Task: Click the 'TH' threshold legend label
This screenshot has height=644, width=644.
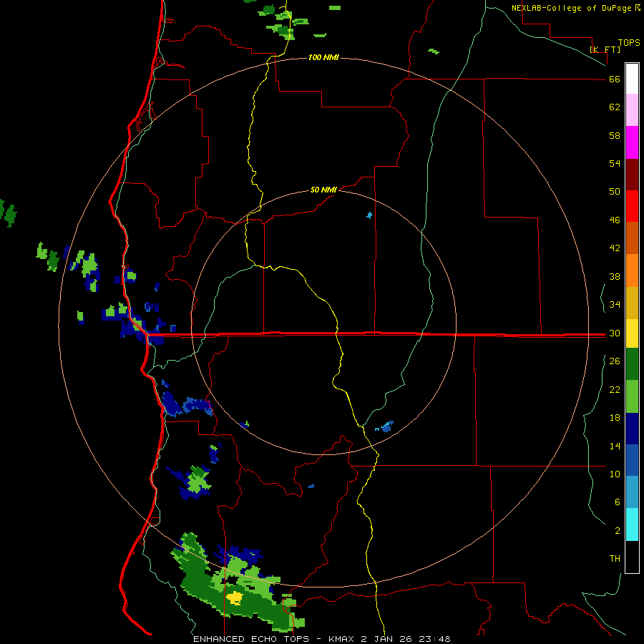Action: tap(615, 559)
